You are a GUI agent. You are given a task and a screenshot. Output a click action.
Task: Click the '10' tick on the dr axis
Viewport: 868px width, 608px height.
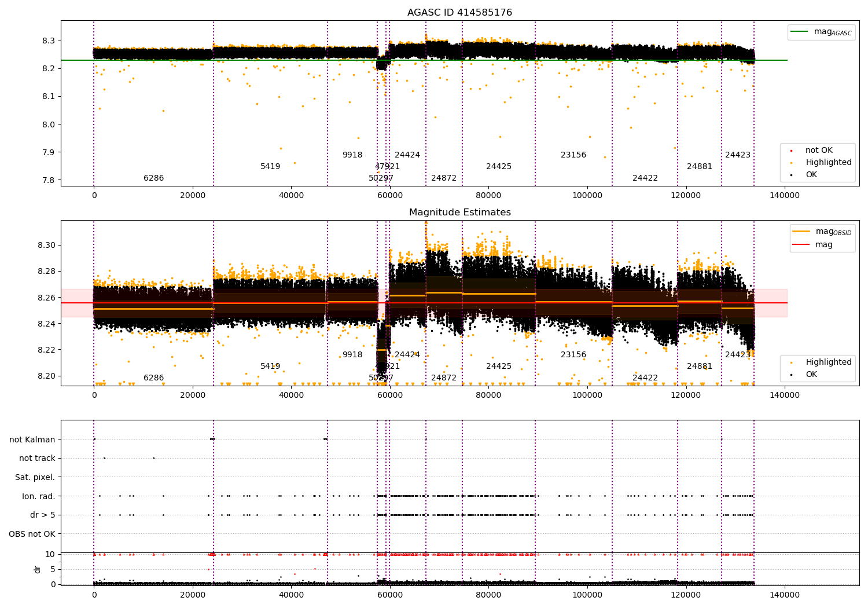(x=50, y=554)
